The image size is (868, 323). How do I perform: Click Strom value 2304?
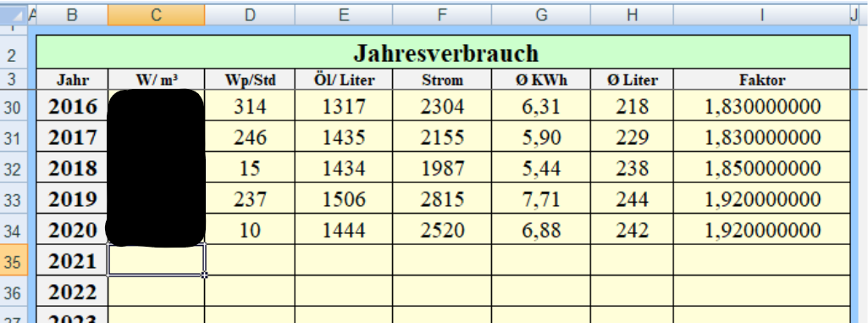pyautogui.click(x=442, y=106)
